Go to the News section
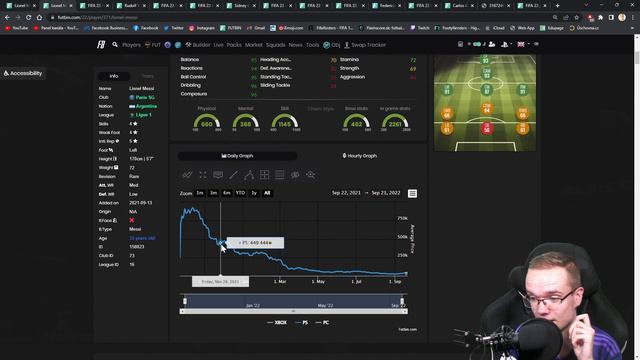 296,45
